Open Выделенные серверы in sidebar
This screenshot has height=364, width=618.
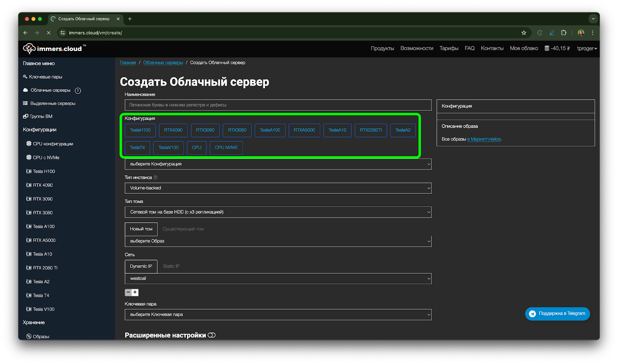coord(49,103)
